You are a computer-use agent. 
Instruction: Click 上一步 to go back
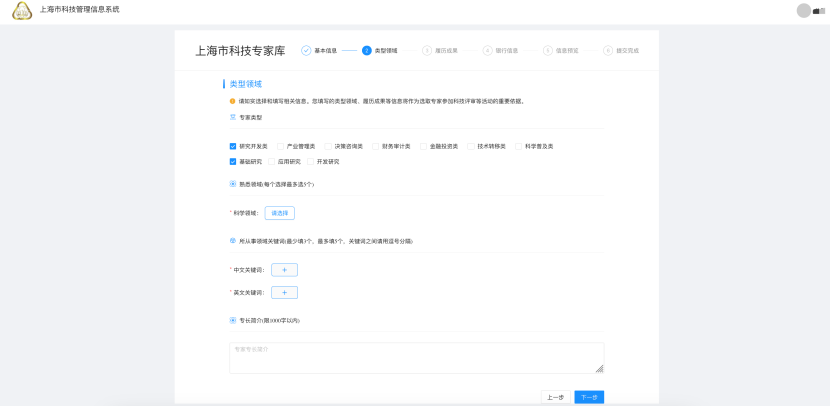tap(555, 397)
